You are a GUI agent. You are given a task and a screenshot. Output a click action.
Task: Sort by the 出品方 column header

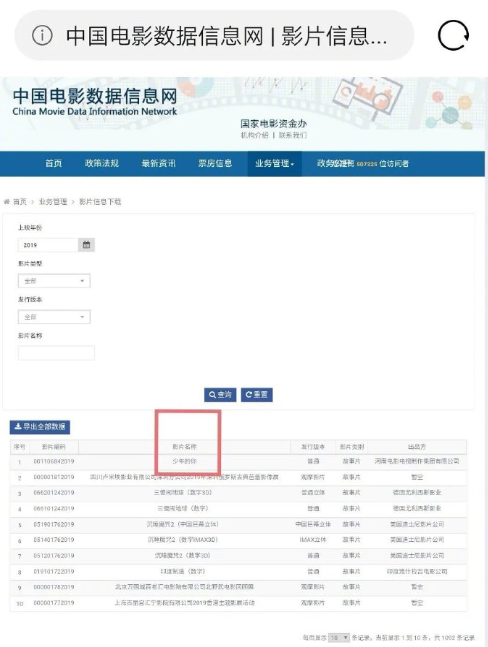click(417, 447)
